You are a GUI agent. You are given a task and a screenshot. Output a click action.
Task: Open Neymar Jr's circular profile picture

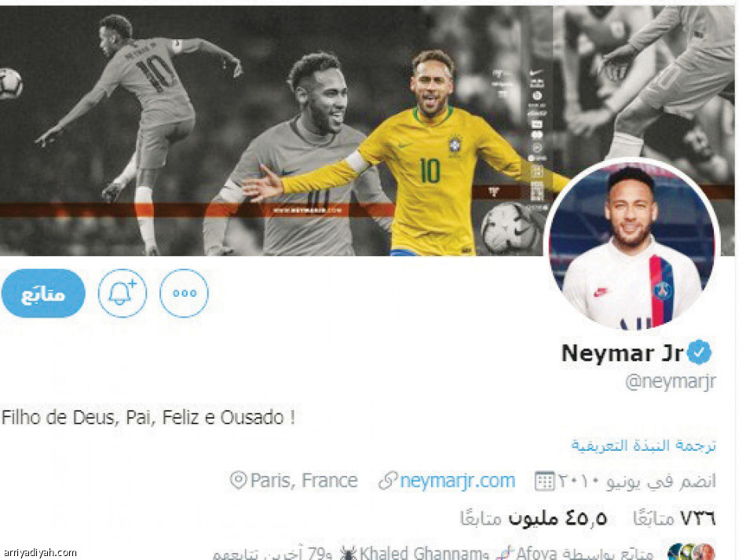(x=632, y=244)
